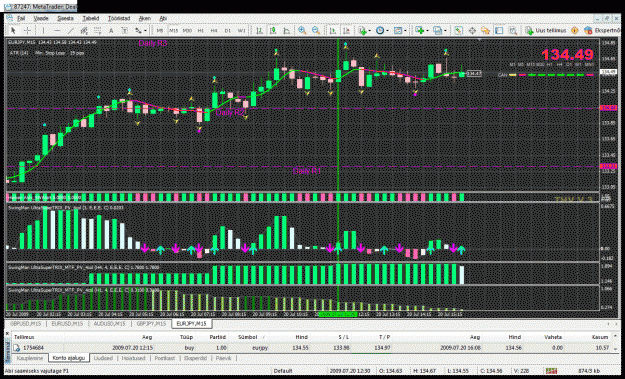
Task: Select the arrow cursor tool
Action: pyautogui.click(x=13, y=30)
